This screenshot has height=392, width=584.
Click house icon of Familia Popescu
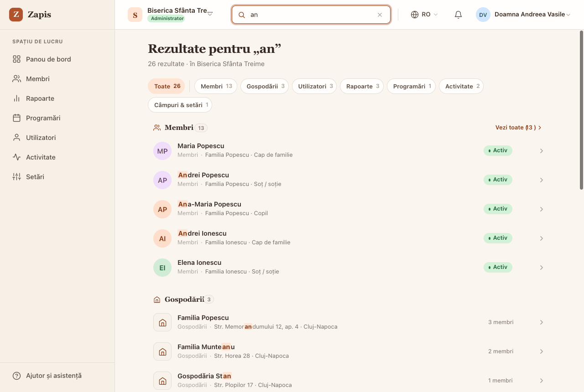162,322
